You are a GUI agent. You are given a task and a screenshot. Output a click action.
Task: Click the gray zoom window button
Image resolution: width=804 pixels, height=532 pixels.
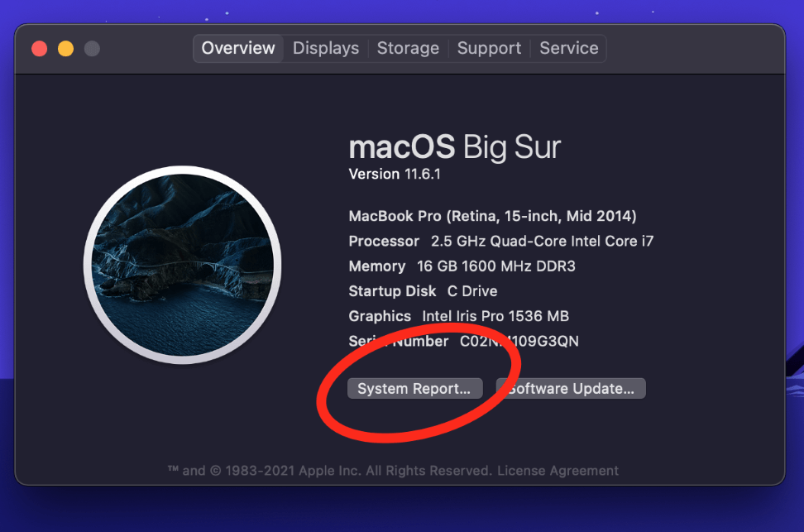pos(92,49)
